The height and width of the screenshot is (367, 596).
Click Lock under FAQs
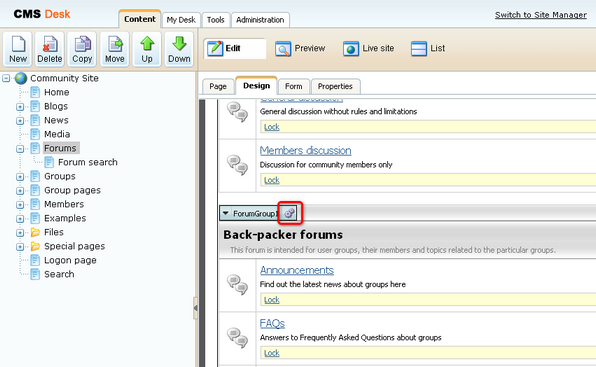tap(272, 353)
